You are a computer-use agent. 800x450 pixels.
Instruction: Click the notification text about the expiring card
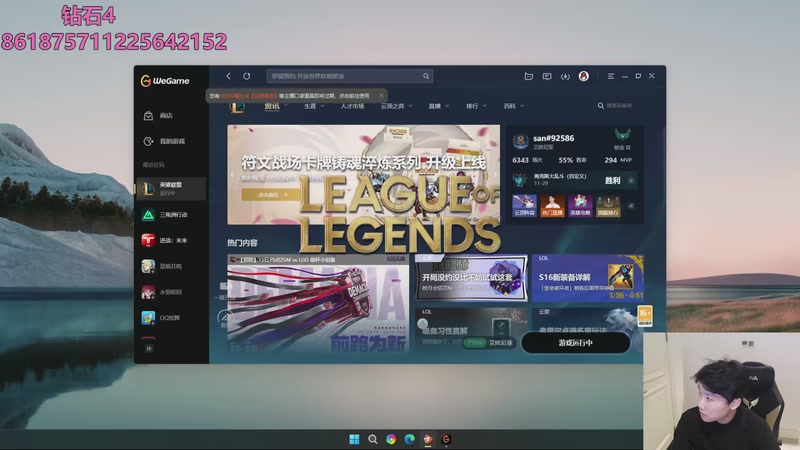289,95
